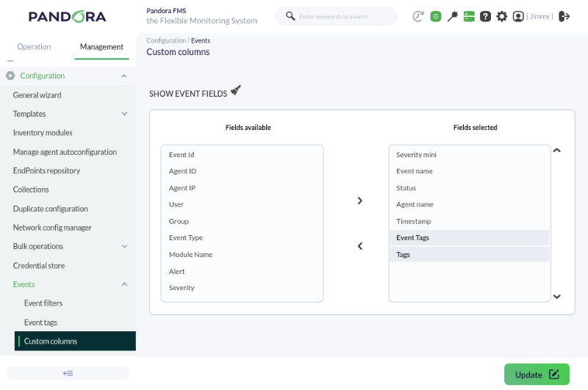This screenshot has width=588, height=390.
Task: Click the Events menu label
Action: 24,284
